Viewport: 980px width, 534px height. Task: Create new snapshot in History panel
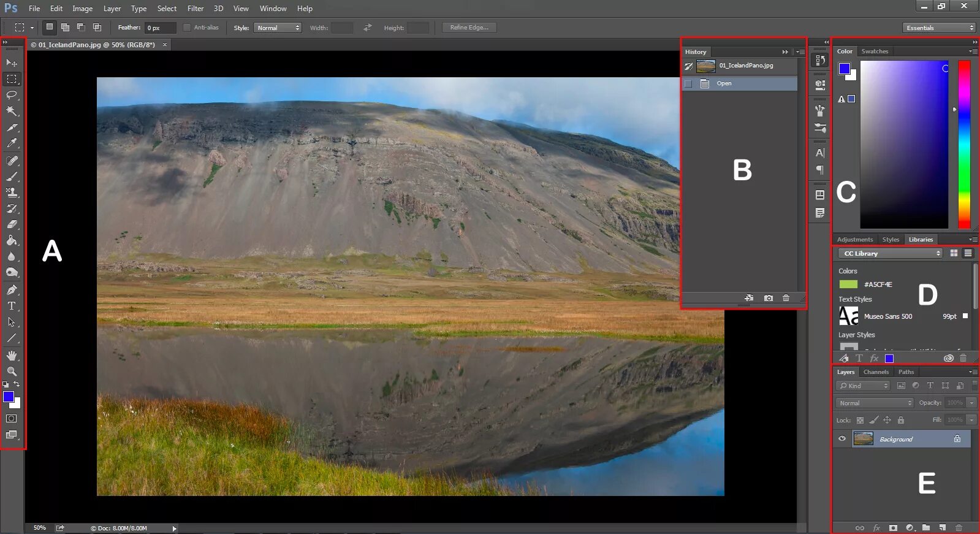(x=769, y=298)
